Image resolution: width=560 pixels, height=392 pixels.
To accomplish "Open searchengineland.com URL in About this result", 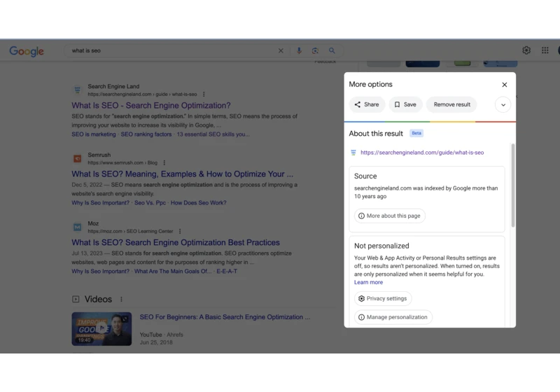I will click(x=422, y=153).
